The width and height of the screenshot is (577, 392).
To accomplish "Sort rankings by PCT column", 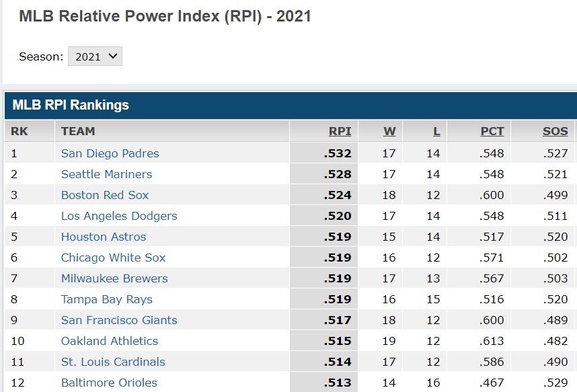I will (492, 131).
